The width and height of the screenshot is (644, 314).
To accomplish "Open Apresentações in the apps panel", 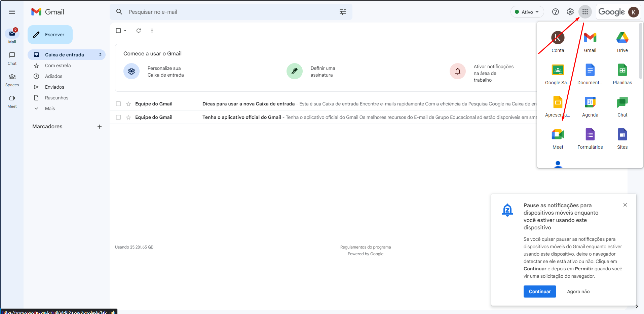I will pos(558,106).
